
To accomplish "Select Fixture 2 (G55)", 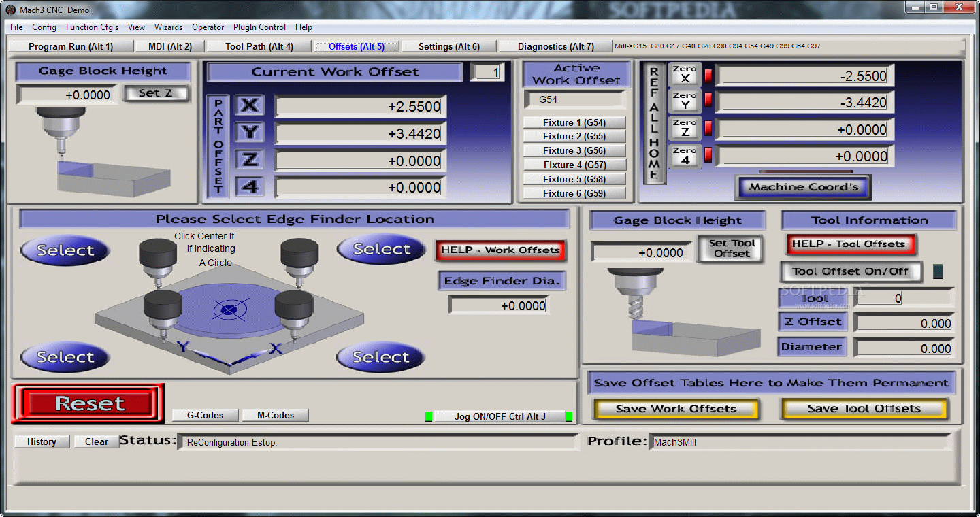I will [x=574, y=136].
